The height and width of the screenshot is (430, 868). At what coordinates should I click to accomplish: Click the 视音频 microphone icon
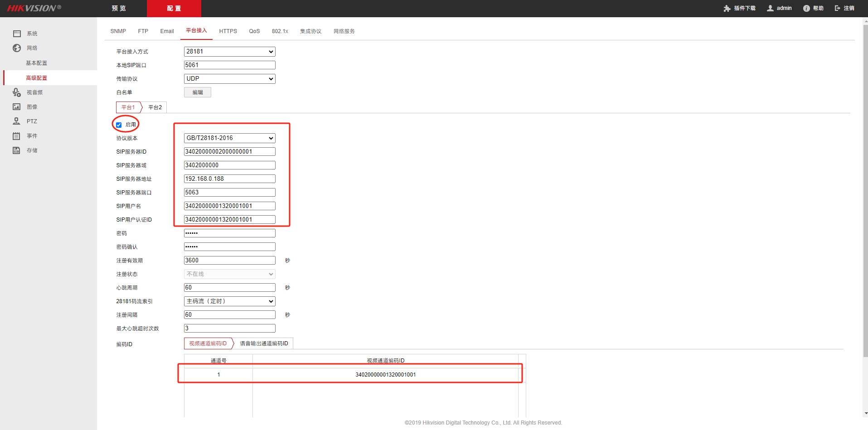click(17, 92)
